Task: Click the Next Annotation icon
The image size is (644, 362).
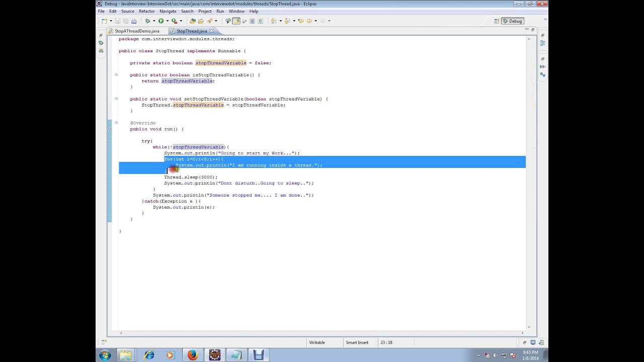Action: click(274, 21)
